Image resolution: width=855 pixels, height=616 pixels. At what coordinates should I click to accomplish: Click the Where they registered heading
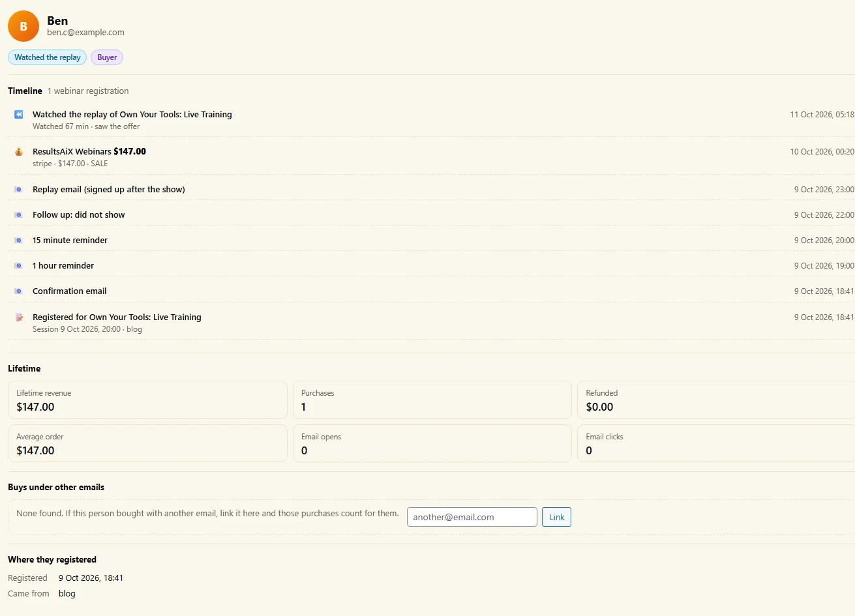52,559
